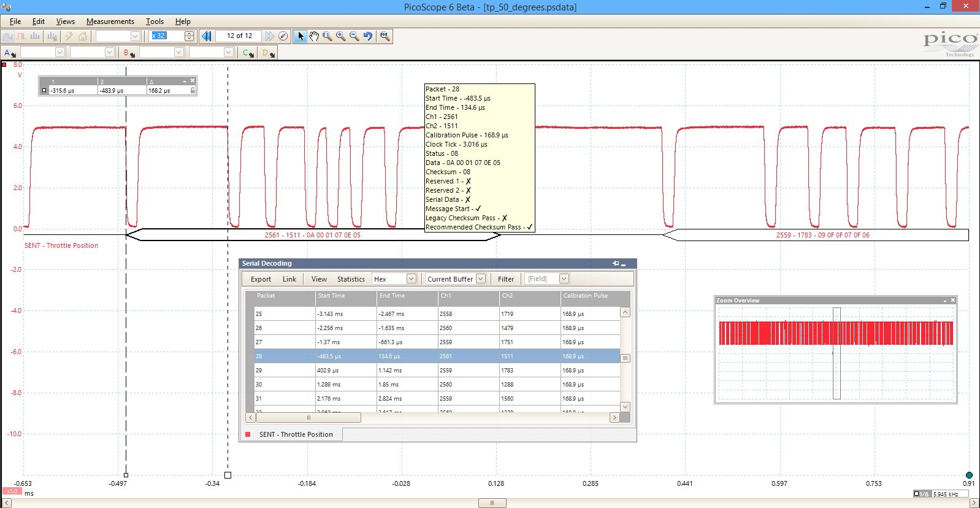Open the Buffer Navigator compass icon
980x508 pixels.
pos(283,36)
